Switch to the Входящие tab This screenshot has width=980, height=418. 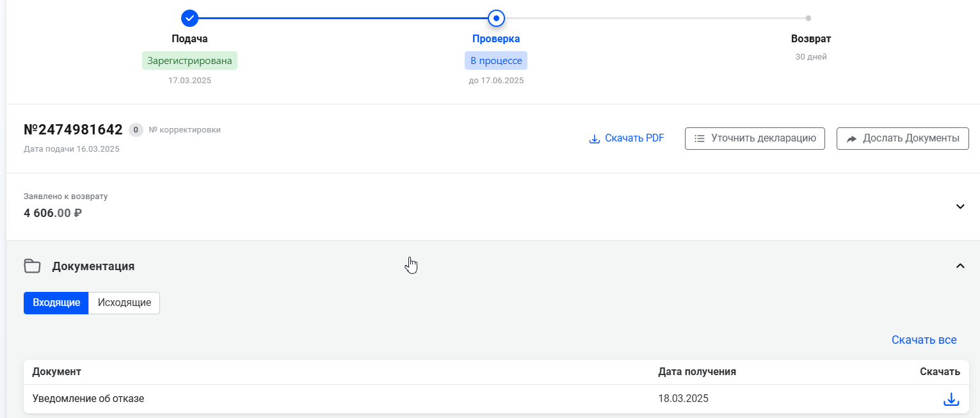pos(56,303)
